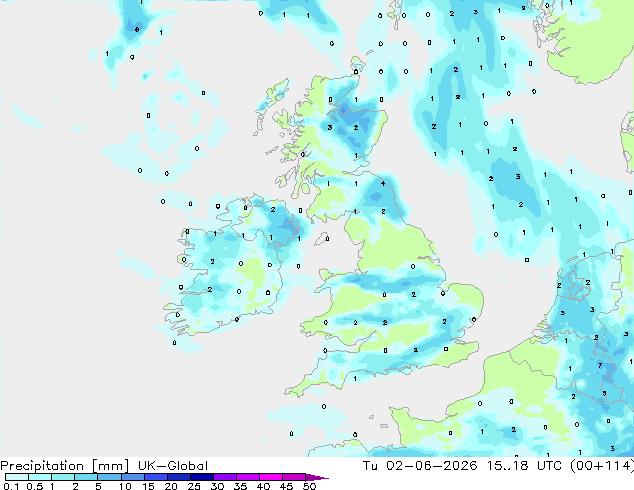Pick the 20–25 mm dark blue swatch
634x490 pixels.
click(178, 477)
